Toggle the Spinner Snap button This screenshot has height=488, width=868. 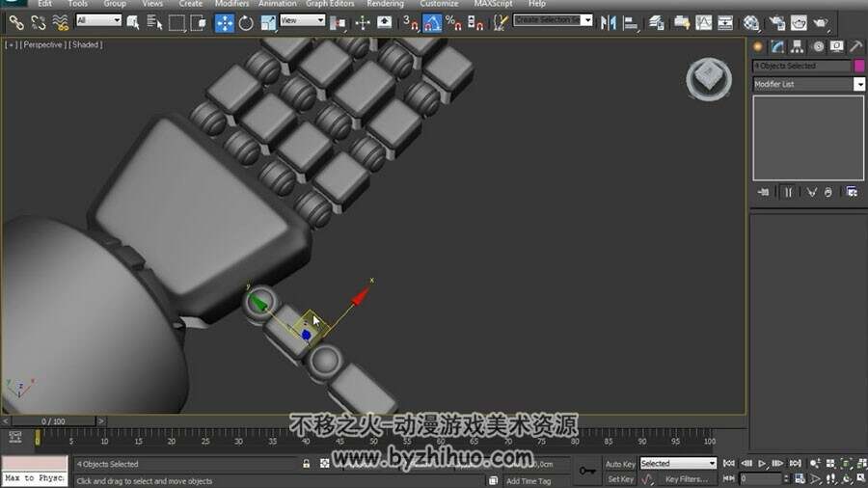pos(475,23)
